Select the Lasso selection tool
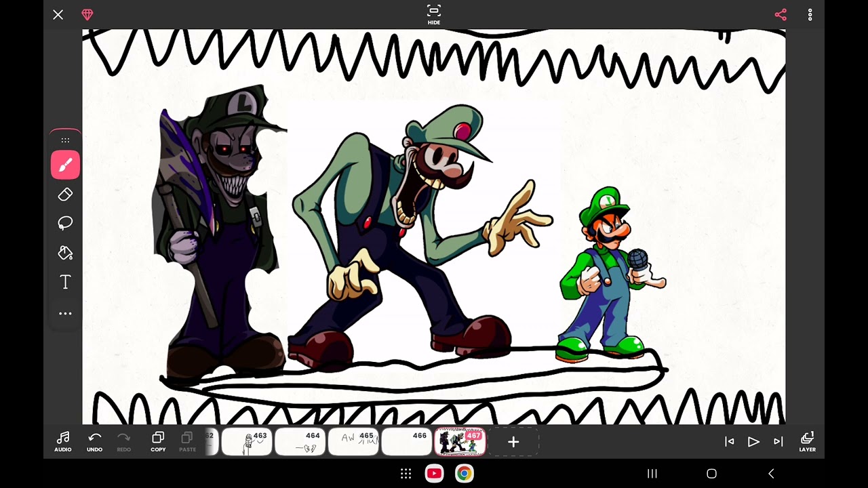 pos(65,224)
